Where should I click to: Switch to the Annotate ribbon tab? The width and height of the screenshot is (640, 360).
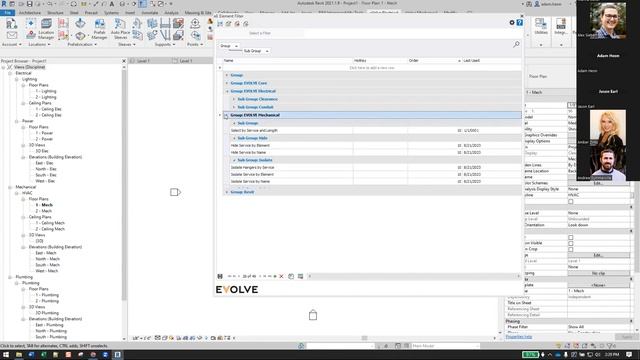point(150,13)
